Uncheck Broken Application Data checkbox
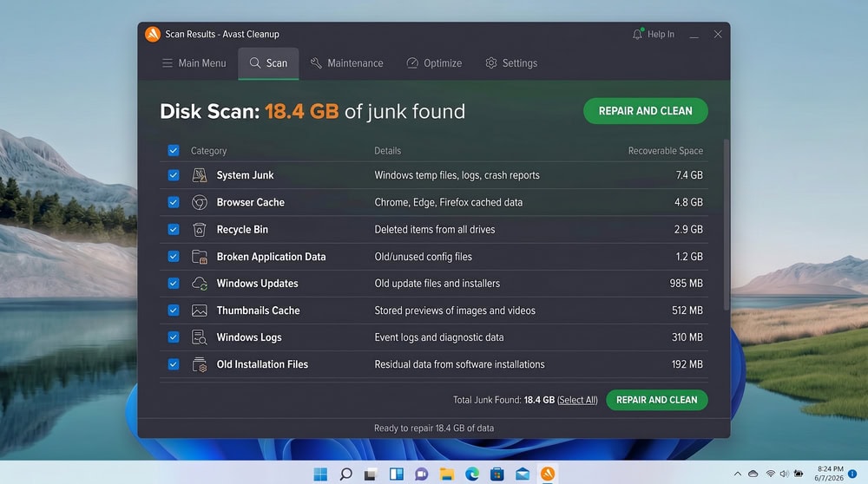 (x=174, y=257)
